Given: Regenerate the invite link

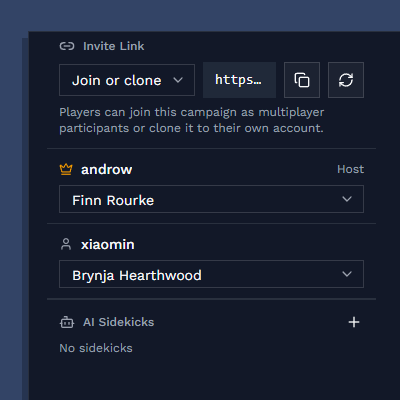Looking at the screenshot, I should 346,80.
